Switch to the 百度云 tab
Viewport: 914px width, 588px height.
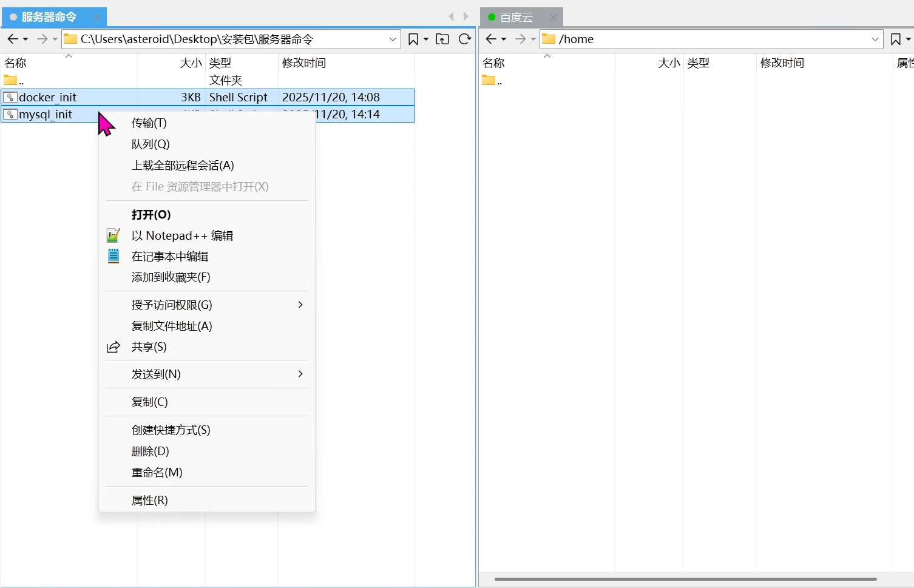click(516, 18)
